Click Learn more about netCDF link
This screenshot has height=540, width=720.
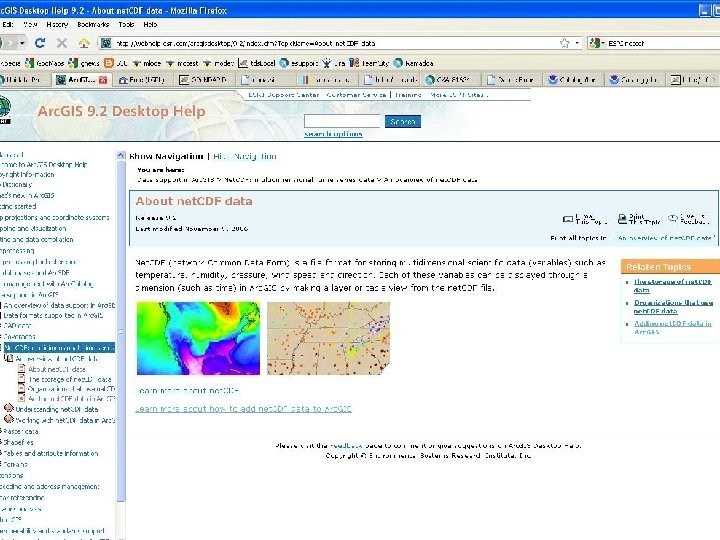(x=188, y=391)
